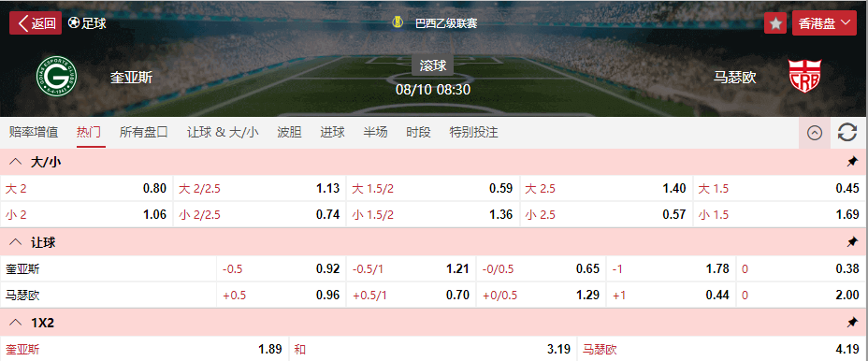This screenshot has width=868, height=361.
Task: Bet 1X2 马瑟欧 win at 4.19
Action: pyautogui.click(x=722, y=350)
